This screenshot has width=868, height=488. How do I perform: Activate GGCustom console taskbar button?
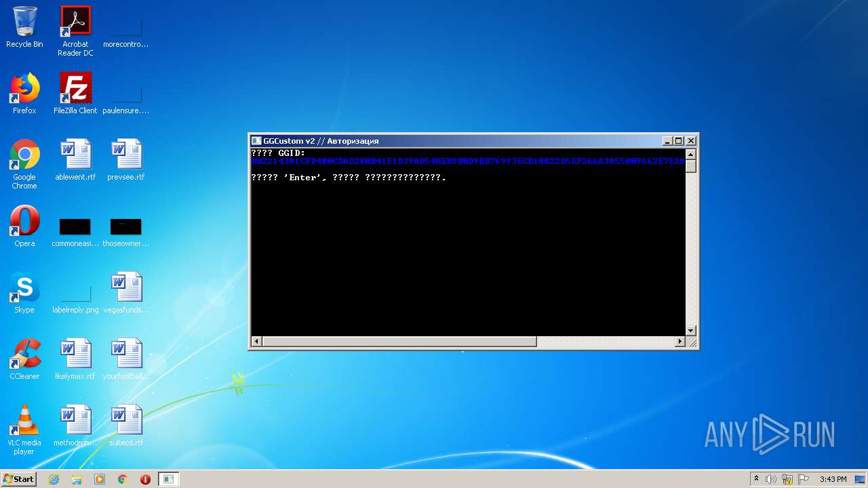pos(168,479)
